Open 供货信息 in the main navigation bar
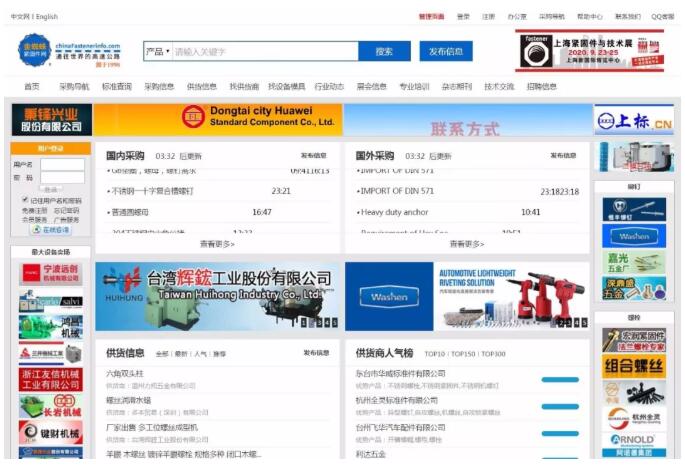This screenshot has height=467, width=685. coord(201,86)
